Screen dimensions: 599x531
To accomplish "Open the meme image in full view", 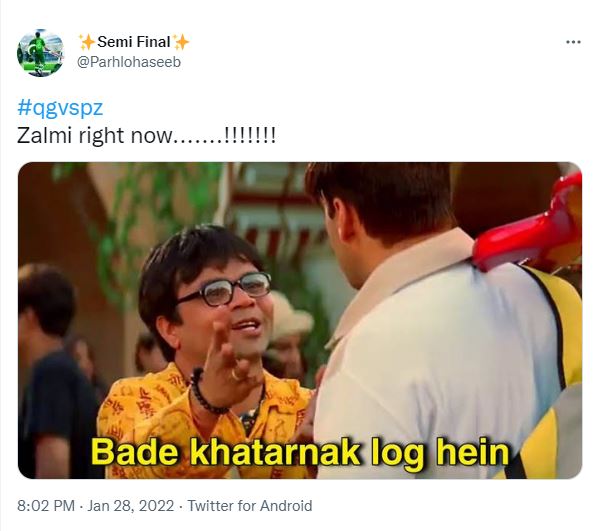I will pyautogui.click(x=300, y=320).
